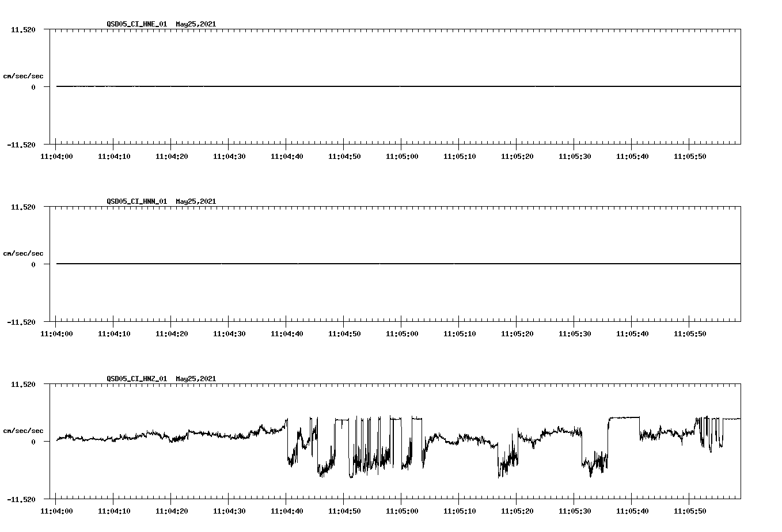Click the 11:05:20 tick under the top plot
Viewport: 782px width, 532px height.
tap(519, 155)
